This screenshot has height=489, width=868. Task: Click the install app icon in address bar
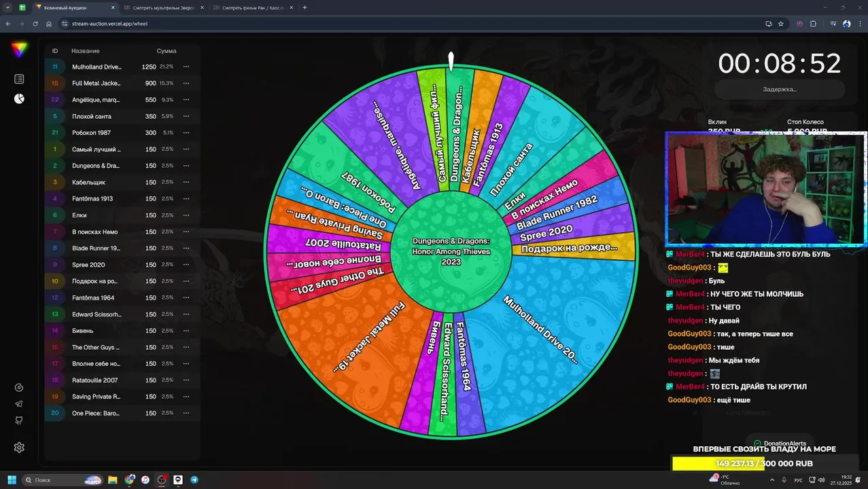click(x=768, y=24)
